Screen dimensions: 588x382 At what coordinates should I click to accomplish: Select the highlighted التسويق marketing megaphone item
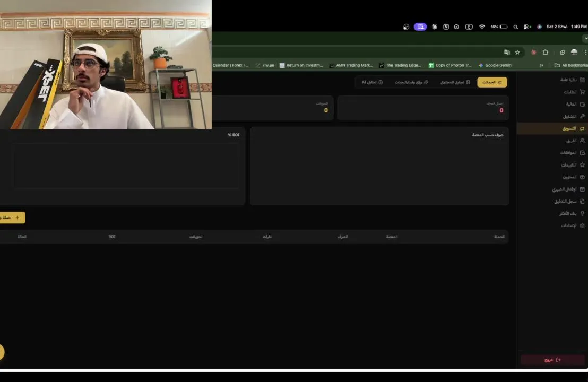(x=552, y=128)
